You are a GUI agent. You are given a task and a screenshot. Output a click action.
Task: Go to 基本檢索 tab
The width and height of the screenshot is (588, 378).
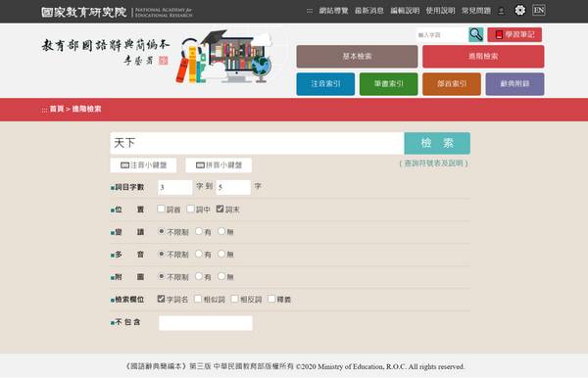[x=357, y=56]
